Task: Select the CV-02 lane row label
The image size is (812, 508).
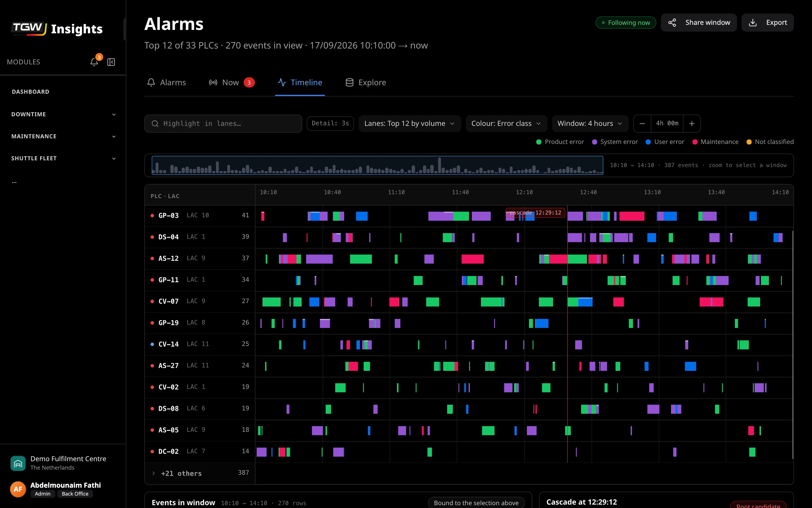Action: coord(200,387)
